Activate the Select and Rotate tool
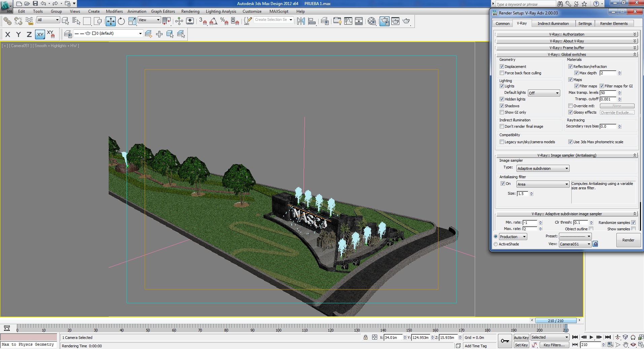Image resolution: width=644 pixels, height=349 pixels. [121, 21]
